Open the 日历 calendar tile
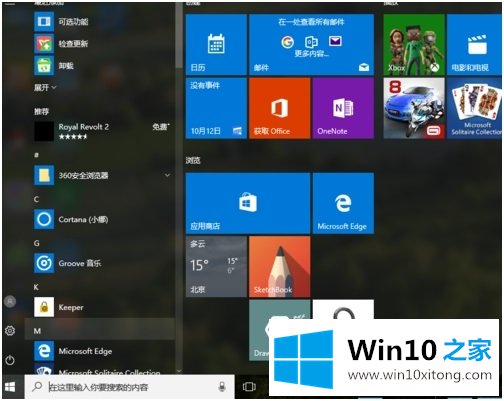The width and height of the screenshot is (504, 401). pyautogui.click(x=216, y=44)
